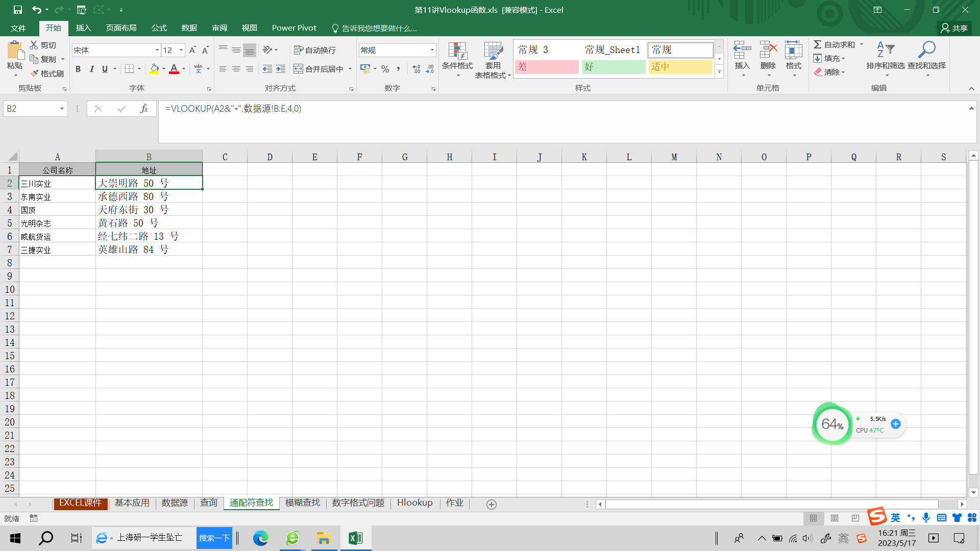
Task: Toggle italic formatting
Action: (91, 69)
